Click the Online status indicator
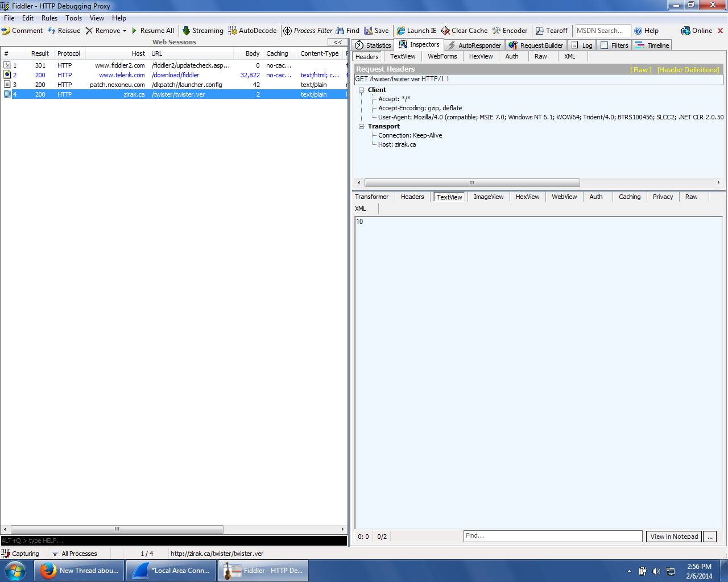Viewport: 728px width, 582px height. click(697, 31)
